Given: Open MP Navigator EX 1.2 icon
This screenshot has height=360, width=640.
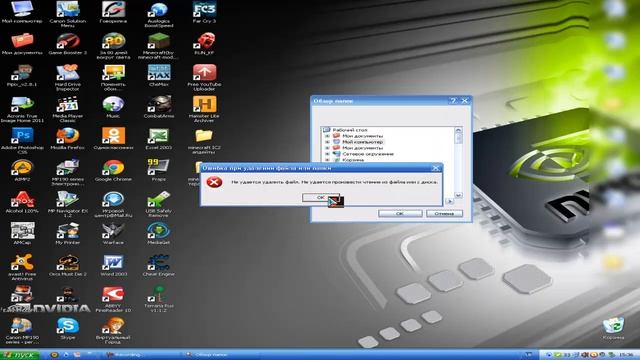Looking at the screenshot, I should click(68, 204).
